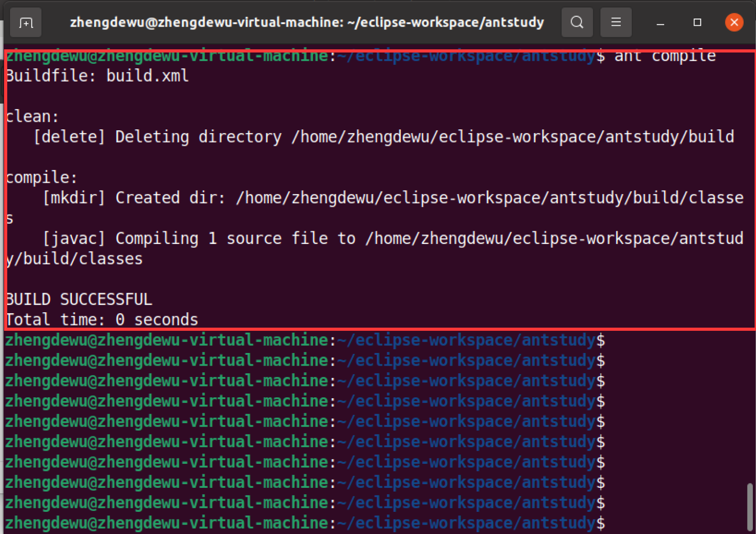Click the 'y/build/classes' wrapped line
The image size is (756, 534).
(74, 259)
